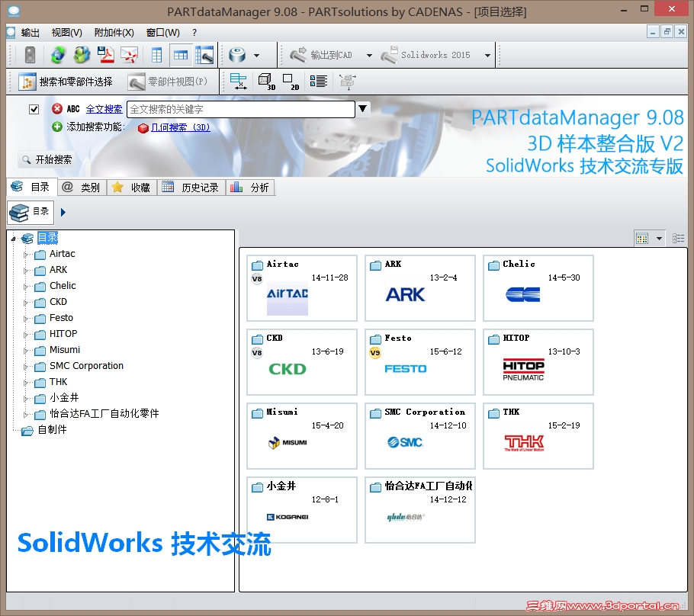This screenshot has height=616, width=694.
Task: Click the single table view icon
Action: (156, 55)
